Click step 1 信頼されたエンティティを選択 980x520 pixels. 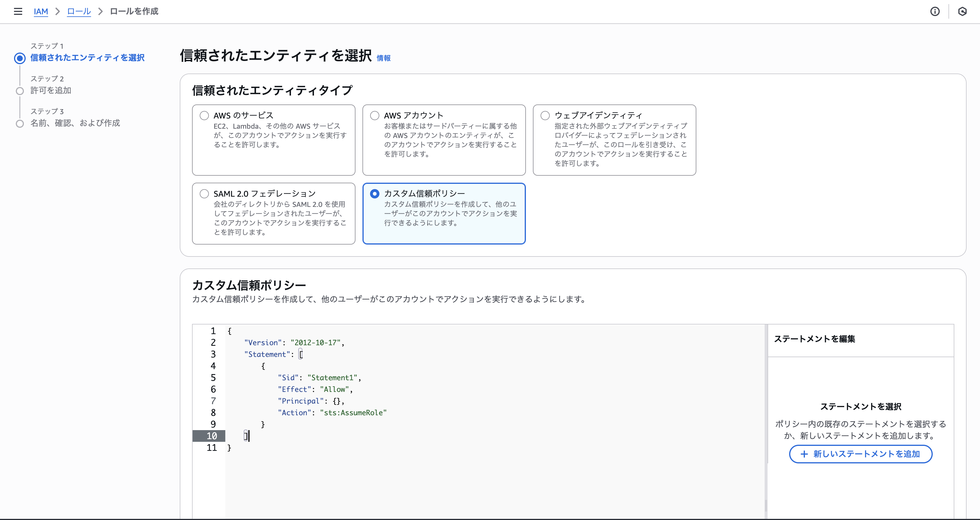pyautogui.click(x=87, y=57)
